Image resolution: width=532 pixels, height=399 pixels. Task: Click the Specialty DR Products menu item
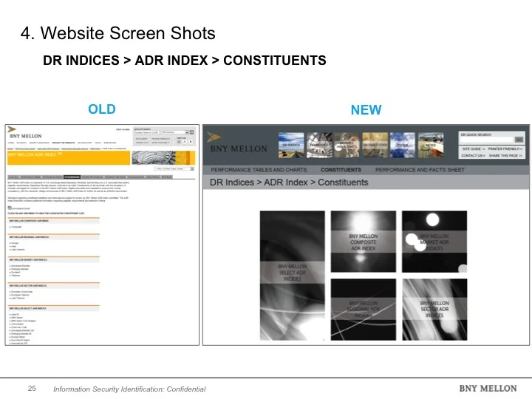(x=64, y=143)
